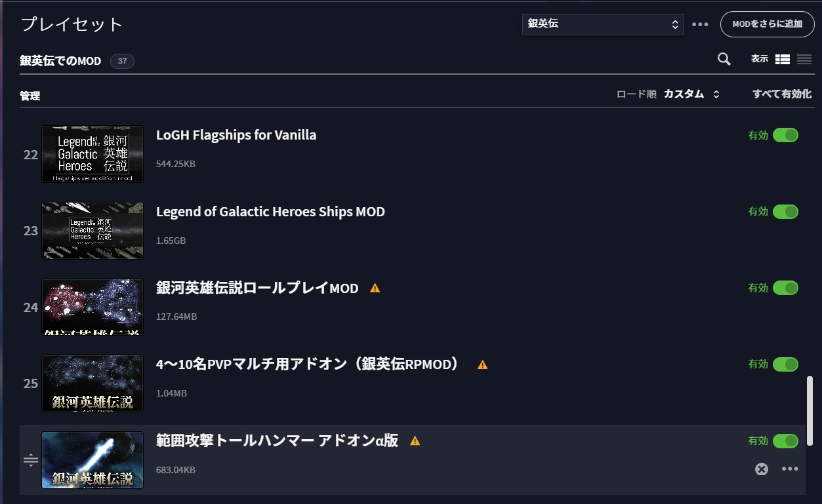Image resolution: width=822 pixels, height=504 pixels.
Task: Switch to compact list view icon
Action: tap(804, 59)
